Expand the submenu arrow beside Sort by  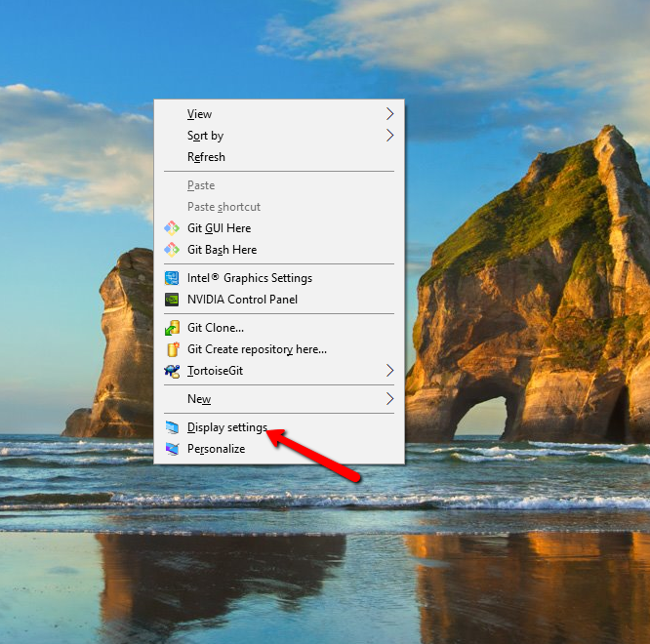390,136
